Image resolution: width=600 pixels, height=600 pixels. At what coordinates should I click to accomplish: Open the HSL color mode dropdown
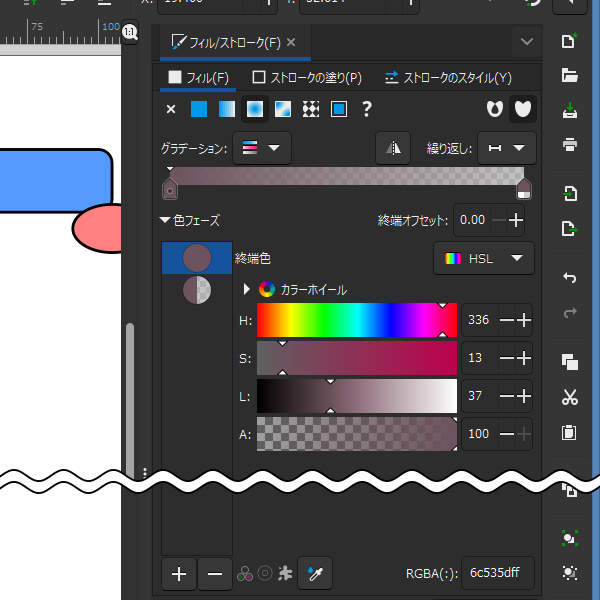click(x=484, y=258)
